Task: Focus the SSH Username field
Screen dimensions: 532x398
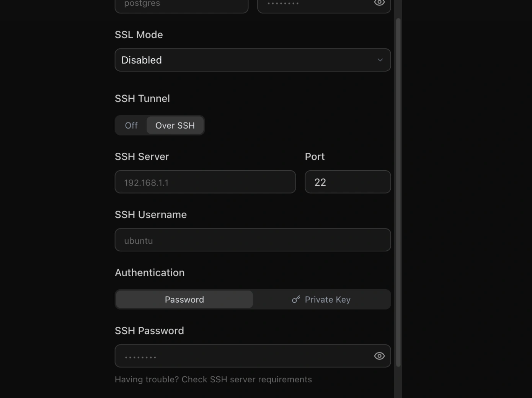Action: (253, 240)
